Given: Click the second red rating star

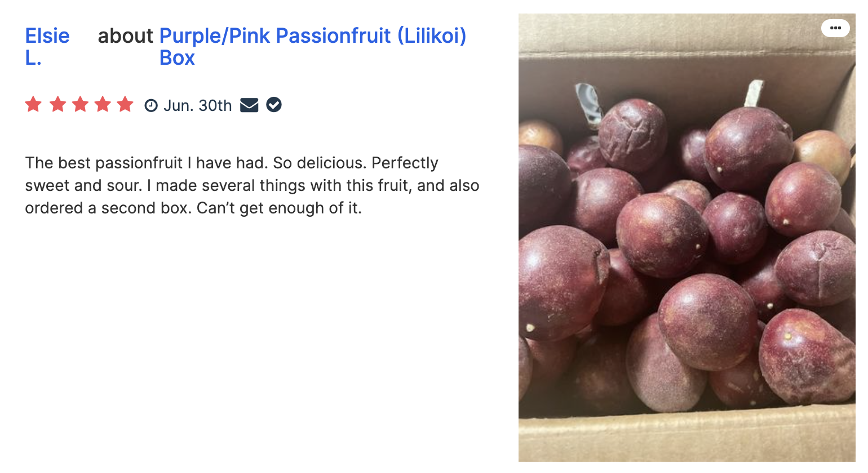Looking at the screenshot, I should click(57, 105).
